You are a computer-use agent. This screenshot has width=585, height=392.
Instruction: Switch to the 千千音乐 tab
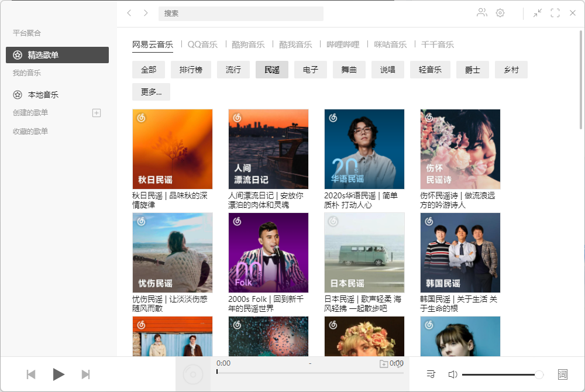[438, 44]
